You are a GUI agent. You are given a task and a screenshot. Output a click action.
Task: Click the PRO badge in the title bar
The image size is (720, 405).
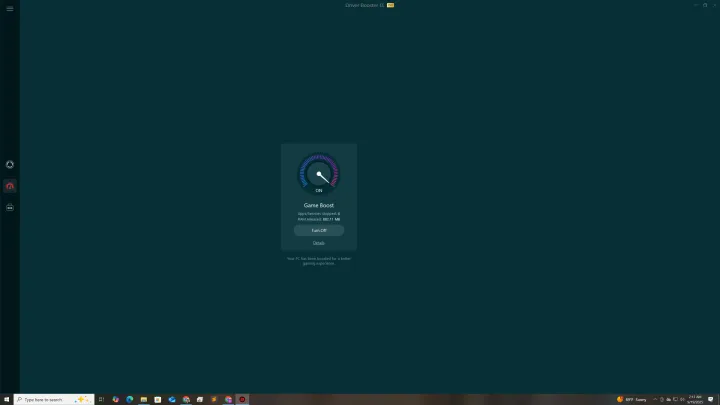pyautogui.click(x=390, y=5)
